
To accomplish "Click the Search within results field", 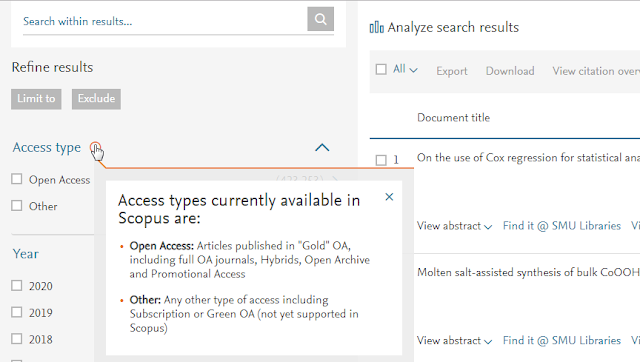I will click(165, 22).
